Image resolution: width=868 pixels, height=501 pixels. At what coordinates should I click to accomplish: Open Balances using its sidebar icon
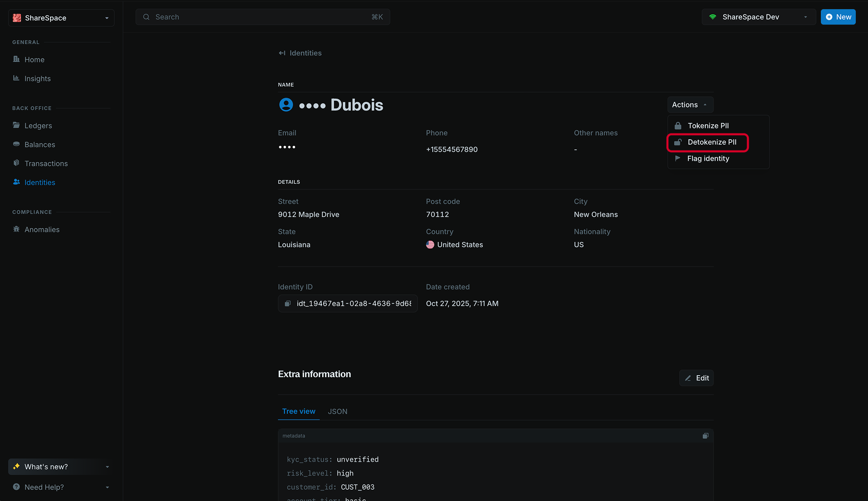pos(17,144)
